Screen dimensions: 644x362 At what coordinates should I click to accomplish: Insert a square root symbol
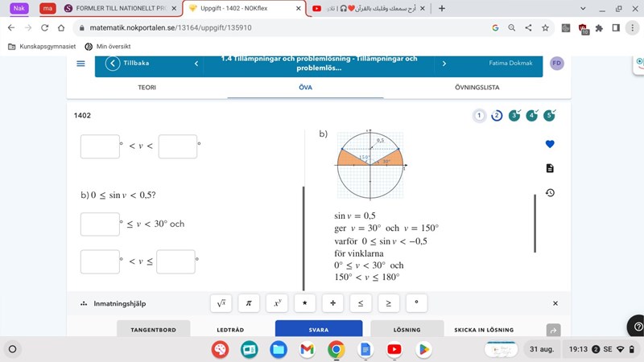(221, 303)
